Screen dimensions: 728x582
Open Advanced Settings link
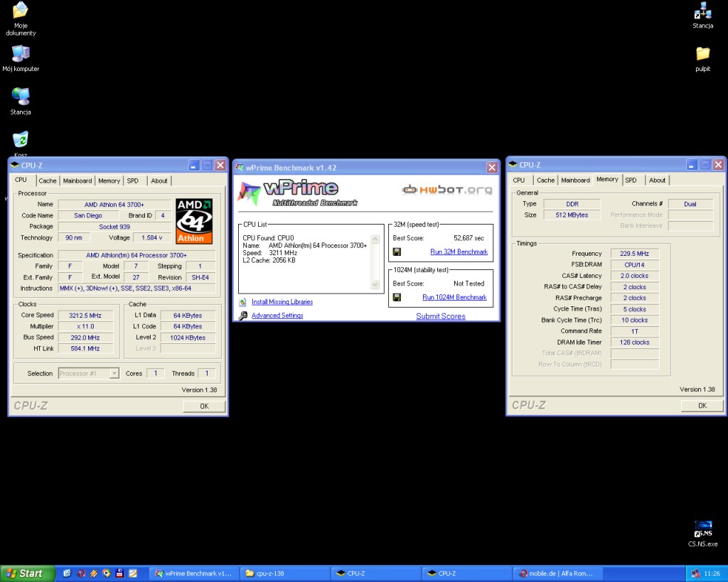click(x=277, y=315)
